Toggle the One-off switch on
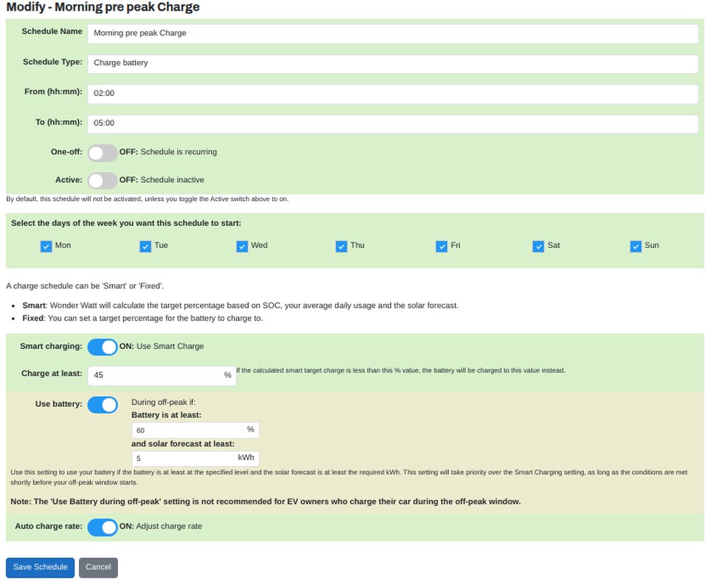The image size is (728, 584). [102, 153]
